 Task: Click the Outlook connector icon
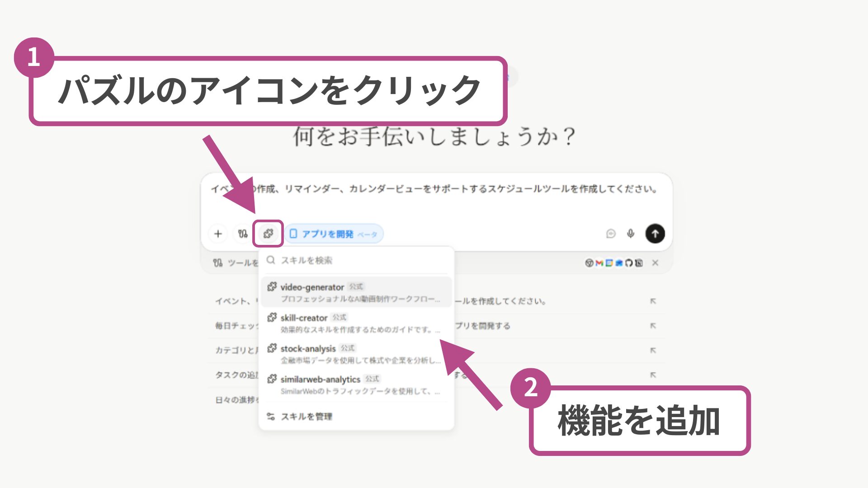tap(619, 263)
